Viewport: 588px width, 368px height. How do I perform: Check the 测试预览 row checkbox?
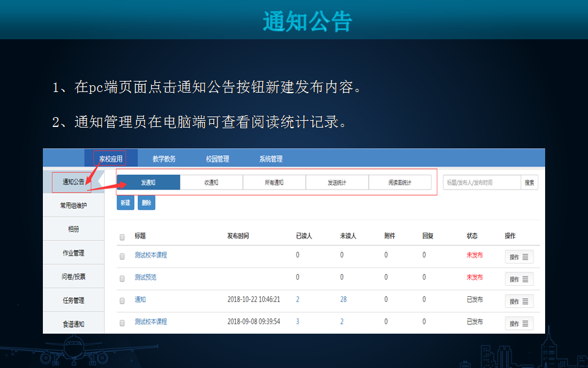pos(123,278)
